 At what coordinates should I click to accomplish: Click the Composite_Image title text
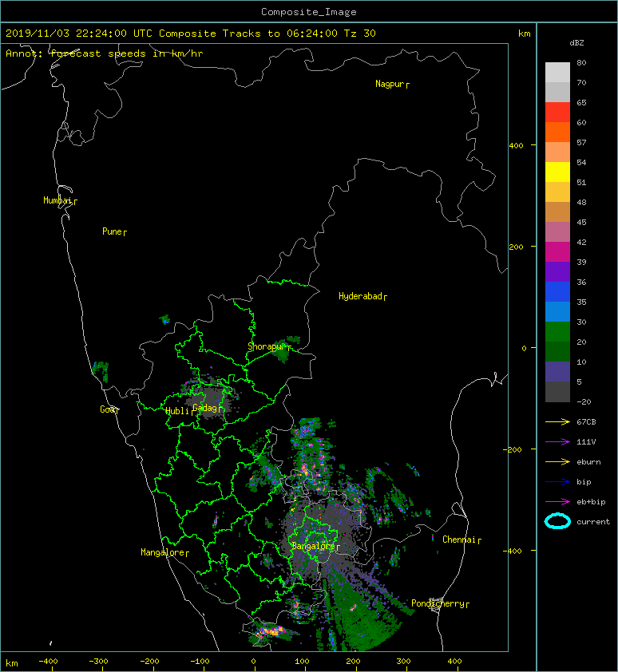[309, 12]
